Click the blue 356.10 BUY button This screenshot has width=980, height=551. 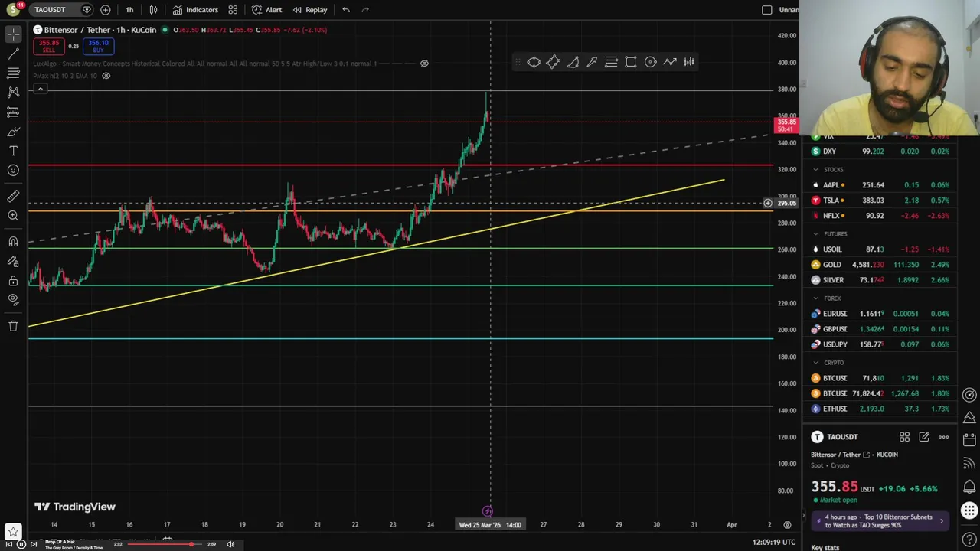click(x=99, y=46)
